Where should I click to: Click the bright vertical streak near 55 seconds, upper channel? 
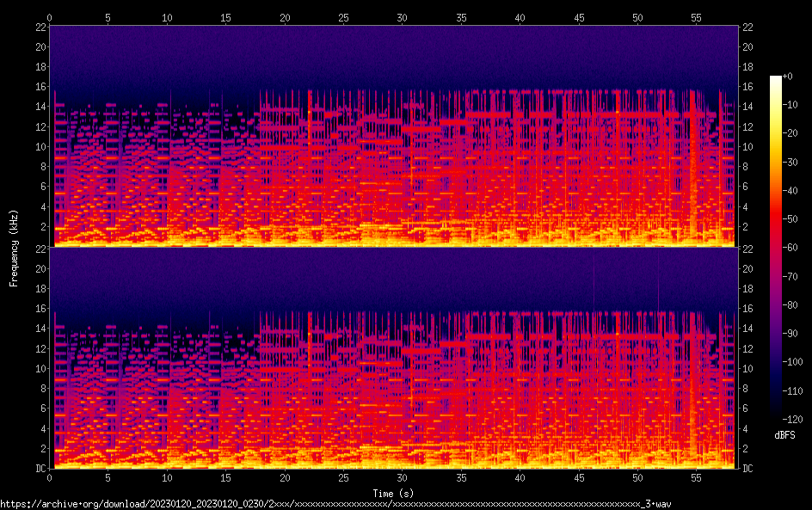692,172
